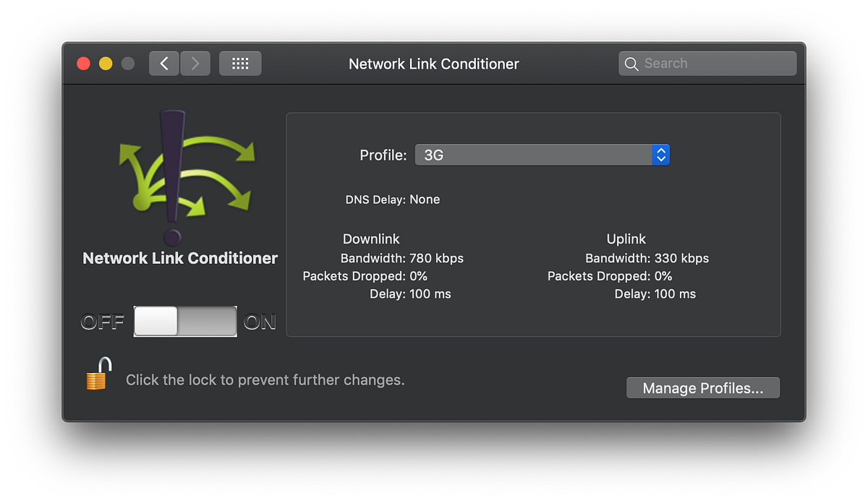
Task: Switch the network conditioner to ON
Action: click(x=217, y=321)
